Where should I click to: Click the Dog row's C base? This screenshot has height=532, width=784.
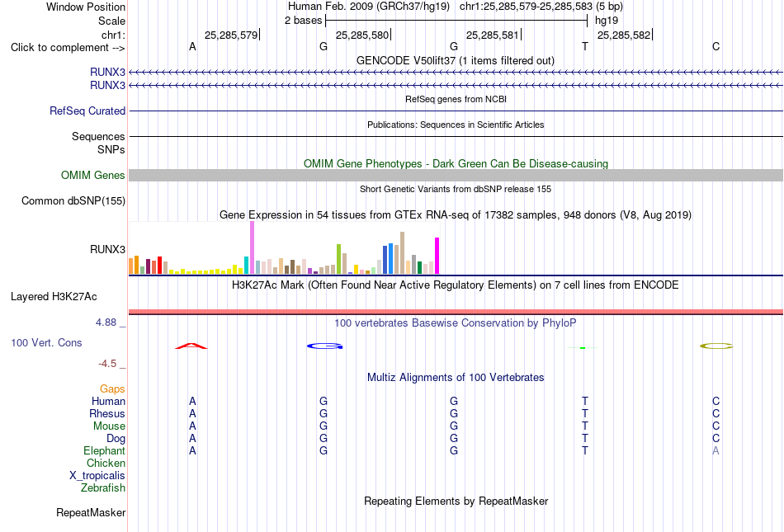click(x=716, y=439)
